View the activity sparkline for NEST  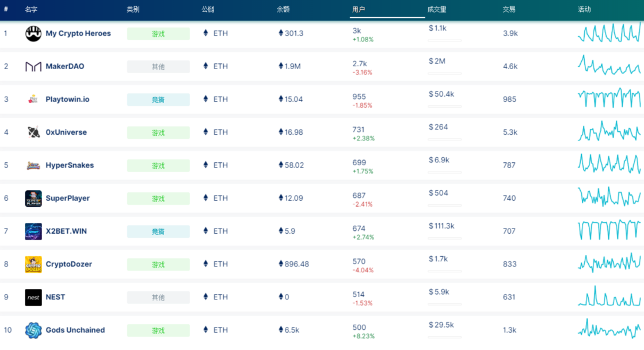[609, 296]
